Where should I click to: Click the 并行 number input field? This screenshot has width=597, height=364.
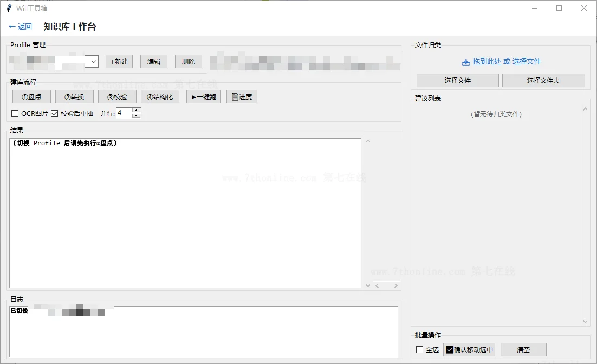(124, 113)
